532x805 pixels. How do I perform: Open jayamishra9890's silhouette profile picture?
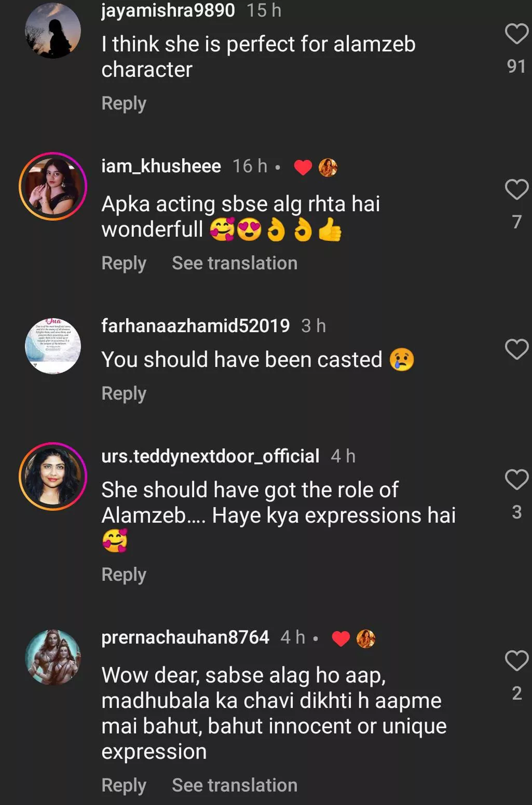[53, 31]
